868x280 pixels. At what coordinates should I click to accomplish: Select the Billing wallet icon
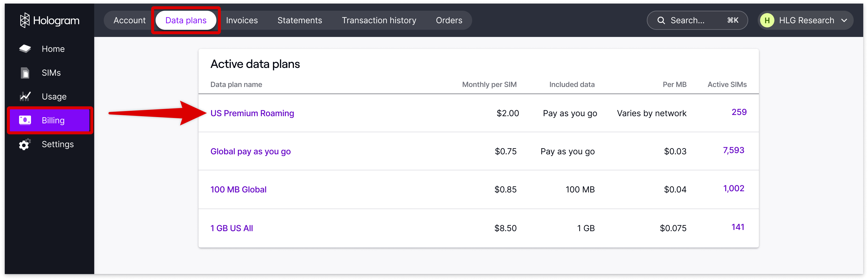[x=25, y=120]
